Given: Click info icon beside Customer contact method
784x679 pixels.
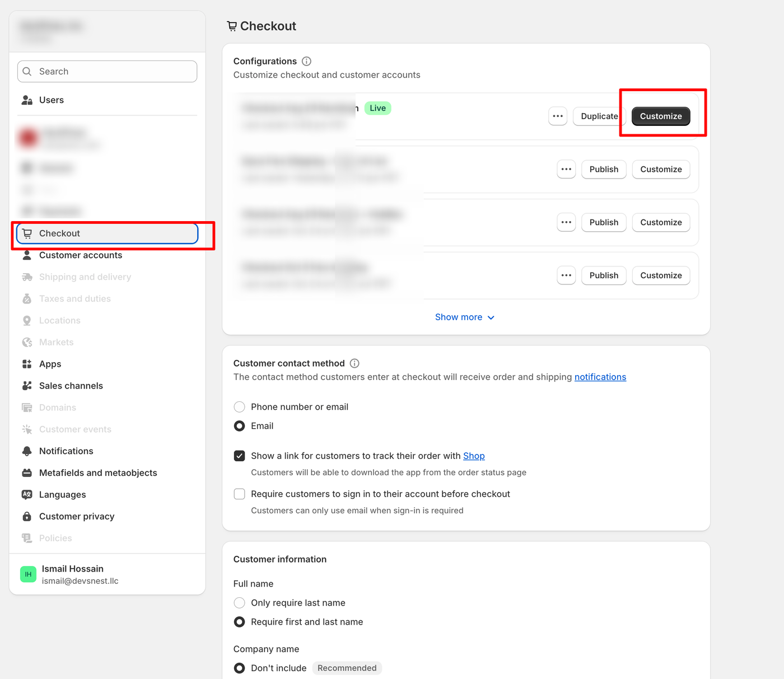Looking at the screenshot, I should (354, 363).
